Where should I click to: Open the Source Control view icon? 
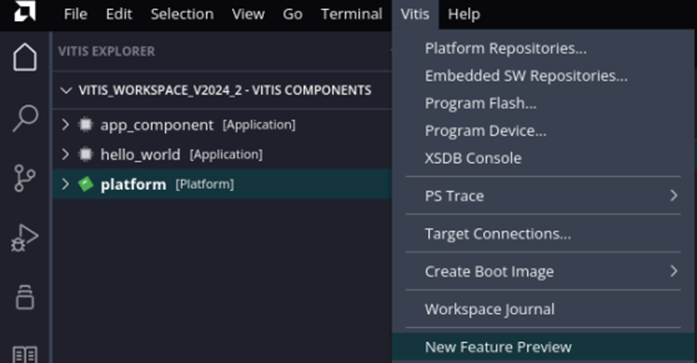[x=25, y=178]
